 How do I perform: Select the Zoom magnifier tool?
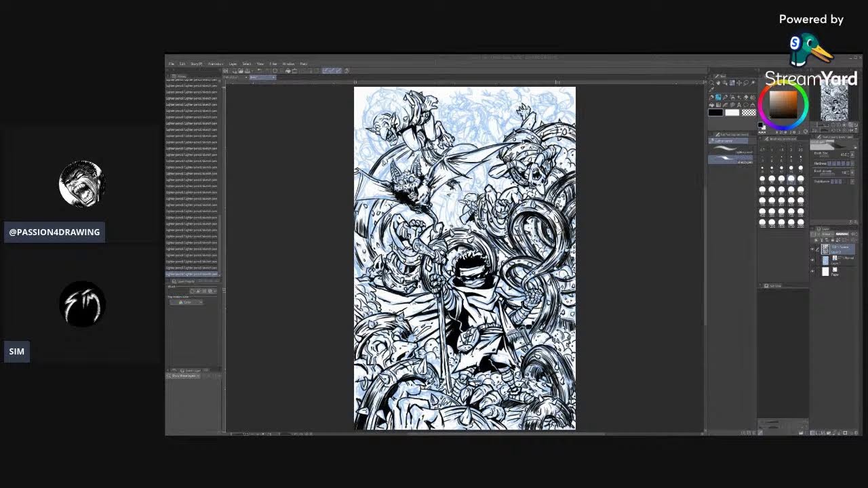coord(711,83)
